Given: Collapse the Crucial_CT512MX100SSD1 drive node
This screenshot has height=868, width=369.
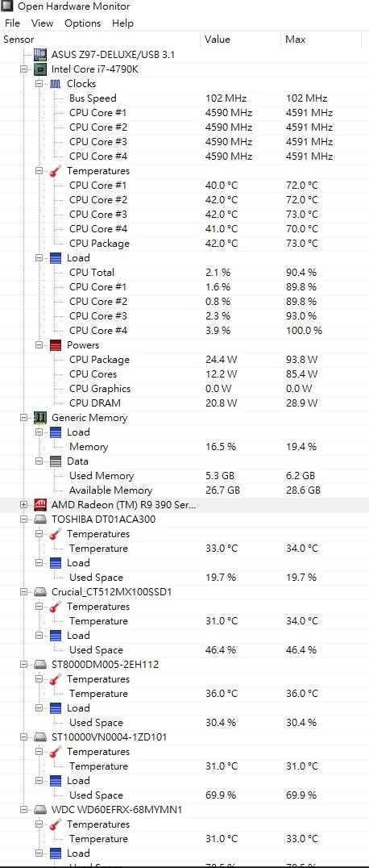Looking at the screenshot, I should pos(23,592).
